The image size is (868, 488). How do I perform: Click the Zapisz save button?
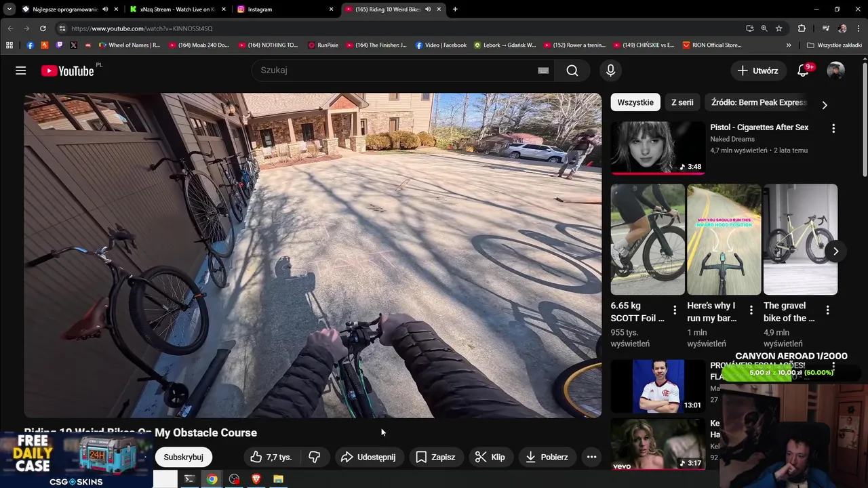(x=435, y=457)
